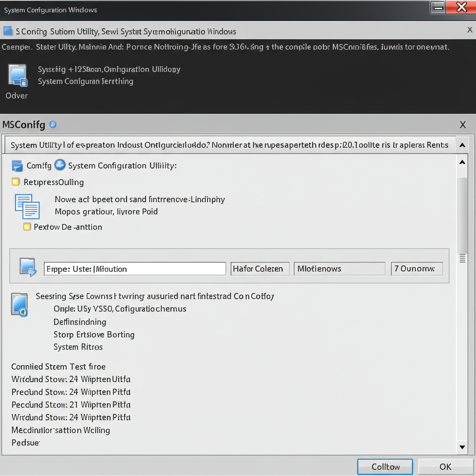Select 'System Ritros' entry
Image resolution: width=476 pixels, height=476 pixels.
78,347
